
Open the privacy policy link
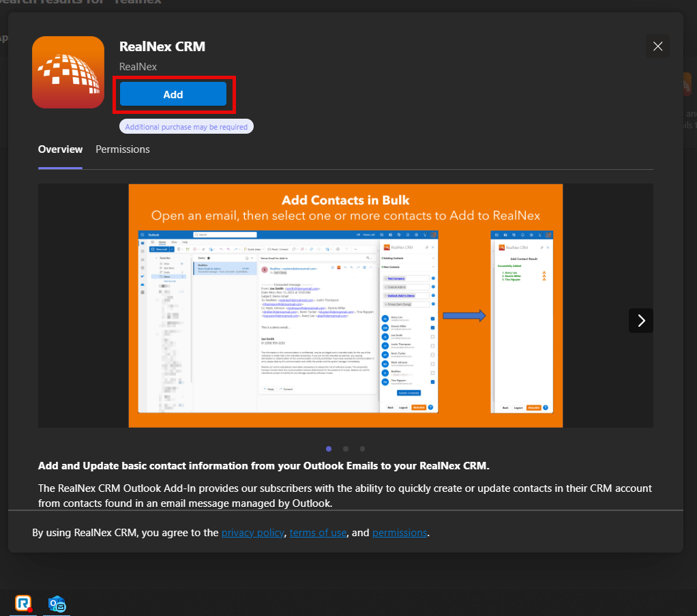coord(252,532)
